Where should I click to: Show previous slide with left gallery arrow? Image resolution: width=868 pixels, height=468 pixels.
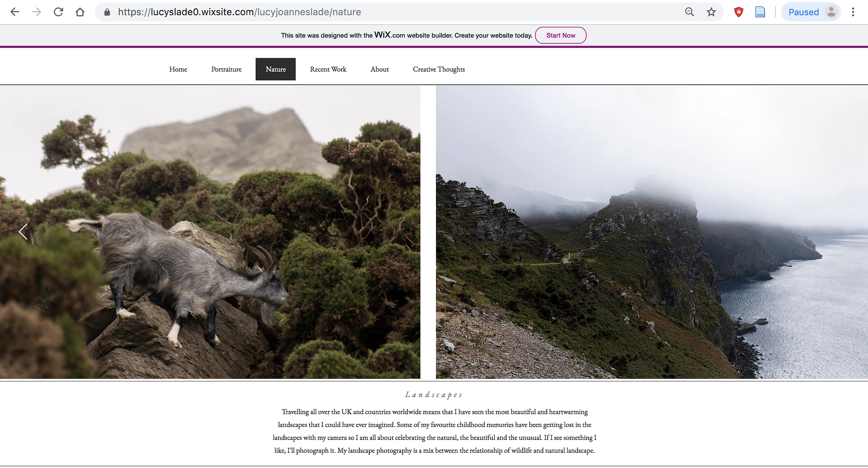coord(23,232)
